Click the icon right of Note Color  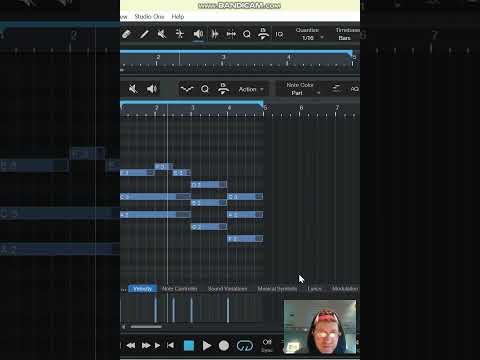[x=336, y=89]
